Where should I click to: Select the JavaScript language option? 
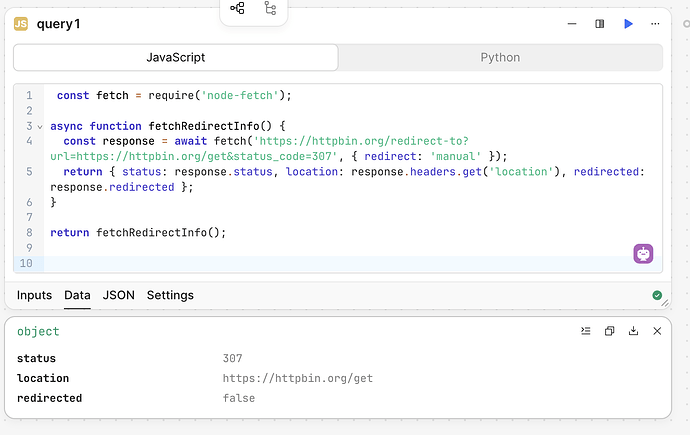[x=176, y=57]
